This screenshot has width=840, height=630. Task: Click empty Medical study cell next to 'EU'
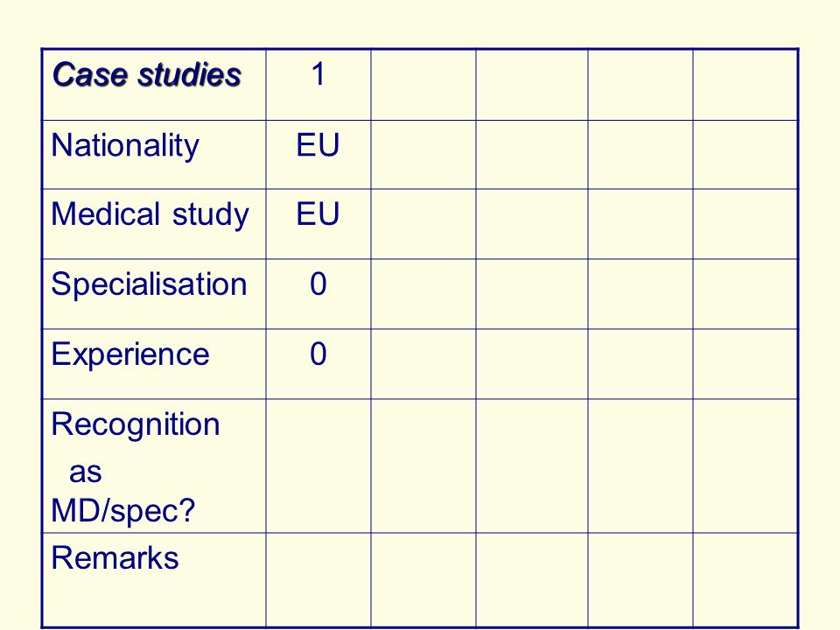tap(423, 224)
